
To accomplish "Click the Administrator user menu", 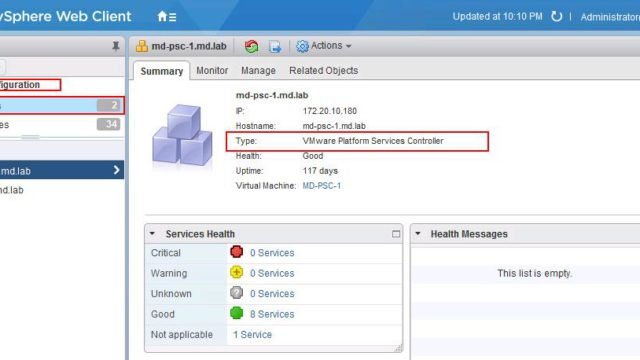I will click(610, 17).
